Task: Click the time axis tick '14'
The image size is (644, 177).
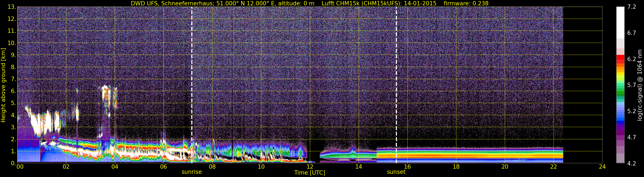Action: (x=358, y=167)
